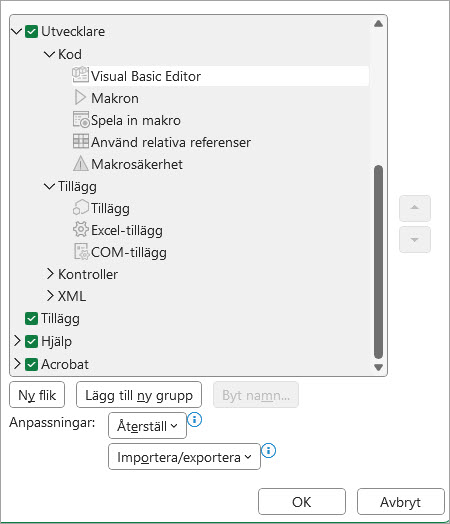Click the list scrollbar up arrow
This screenshot has width=450, height=524.
point(379,24)
